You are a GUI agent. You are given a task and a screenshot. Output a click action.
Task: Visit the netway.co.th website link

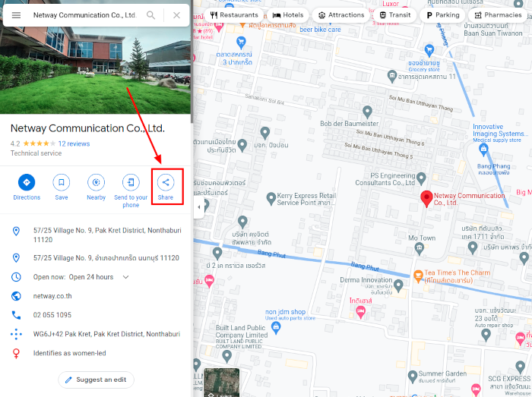tap(52, 296)
